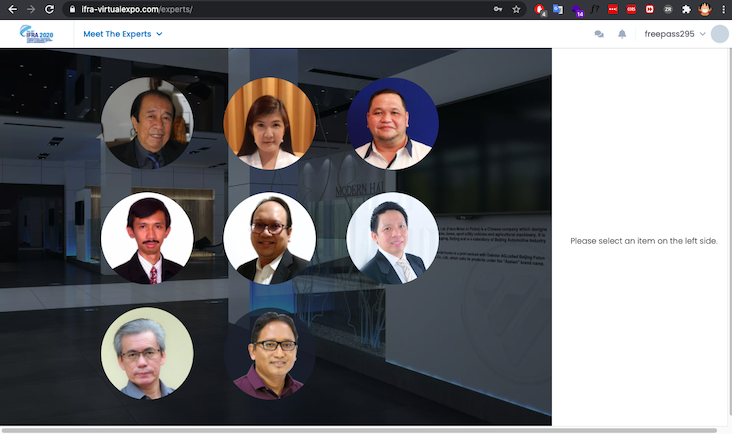Select the gray-haired expert with yellow background
732x434 pixels.
point(147,353)
